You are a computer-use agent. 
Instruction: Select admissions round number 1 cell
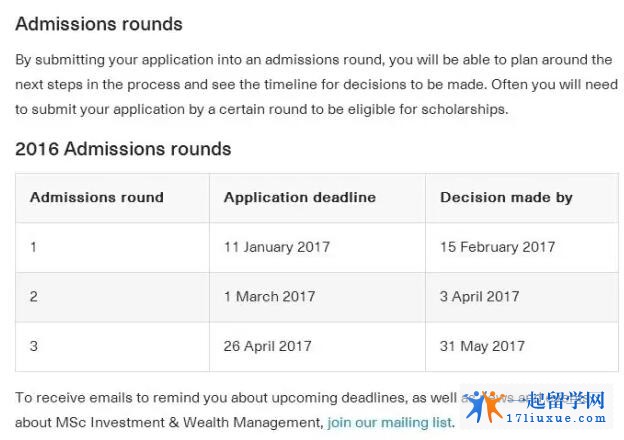coord(112,247)
